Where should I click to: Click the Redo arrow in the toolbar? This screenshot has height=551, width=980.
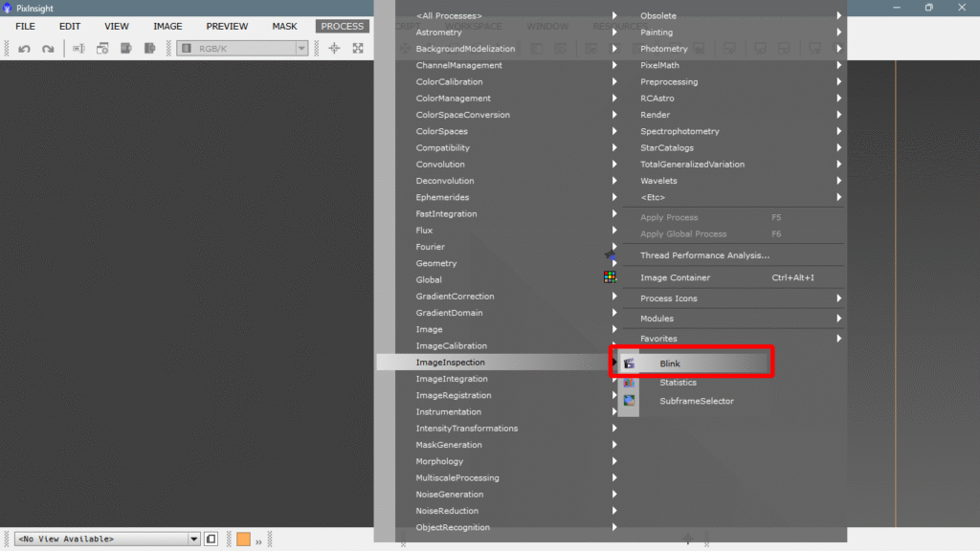click(x=48, y=49)
